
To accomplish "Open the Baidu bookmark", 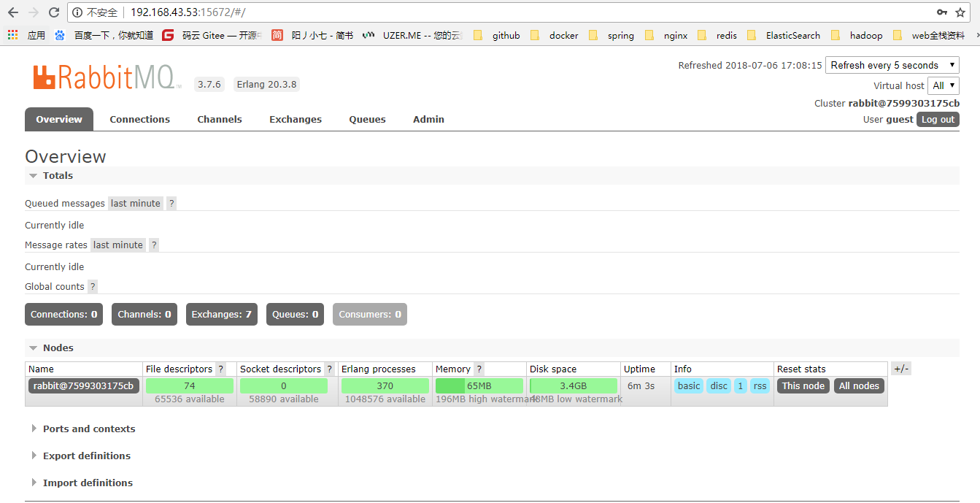I will point(104,35).
